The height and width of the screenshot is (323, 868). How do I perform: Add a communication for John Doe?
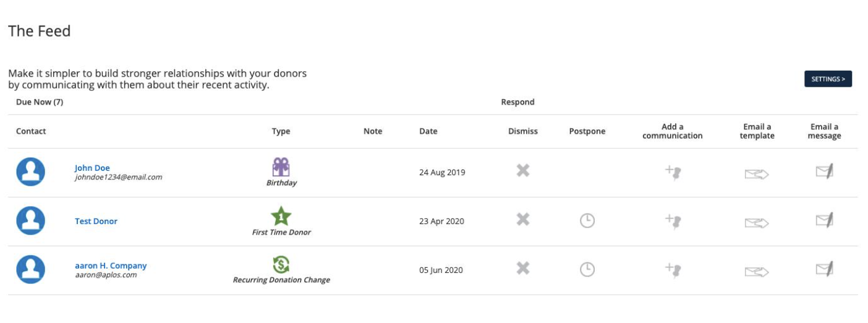click(x=673, y=172)
